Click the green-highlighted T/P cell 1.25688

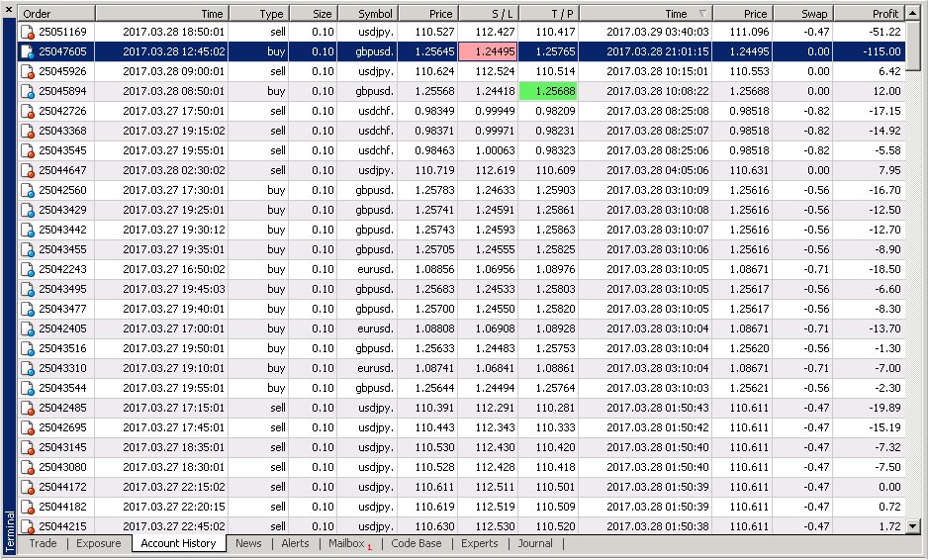coord(549,91)
